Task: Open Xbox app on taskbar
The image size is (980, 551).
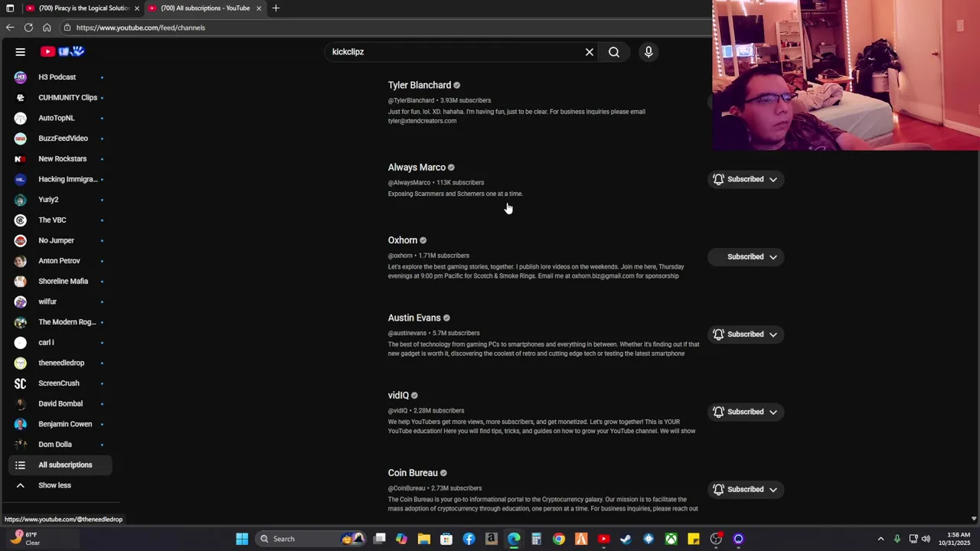Action: point(671,539)
